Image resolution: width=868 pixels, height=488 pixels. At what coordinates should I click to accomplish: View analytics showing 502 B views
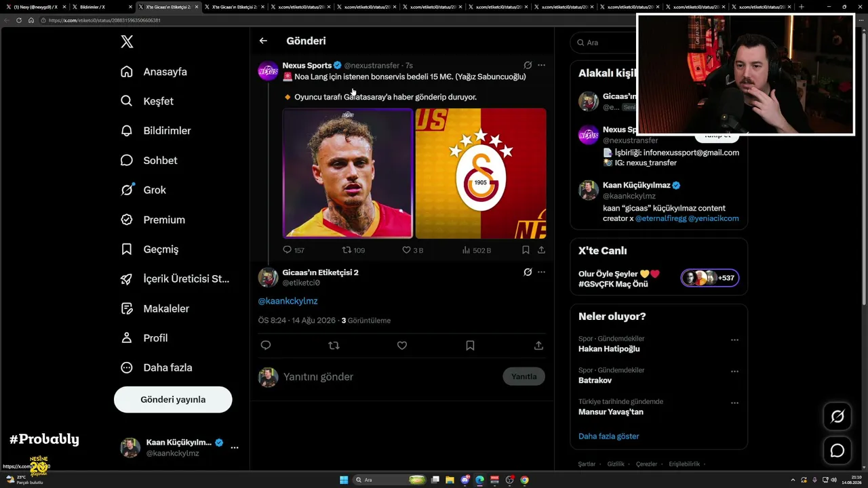pos(476,250)
